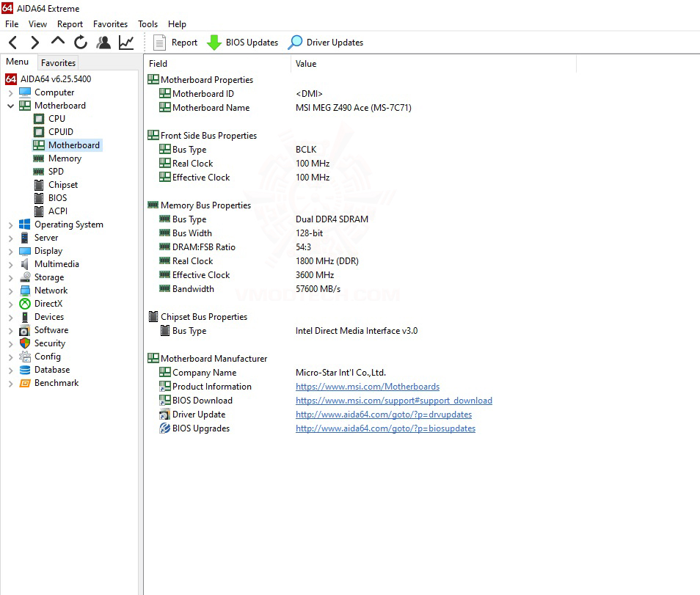Click the Database icon in tree
This screenshot has width=700, height=595.
tap(25, 370)
